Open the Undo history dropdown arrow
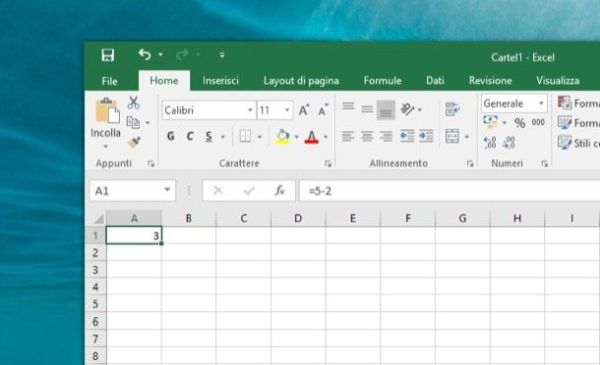Image resolution: width=600 pixels, height=365 pixels. 160,55
